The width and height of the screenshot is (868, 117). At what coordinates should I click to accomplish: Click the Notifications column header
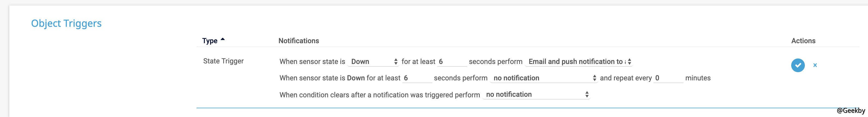click(298, 41)
